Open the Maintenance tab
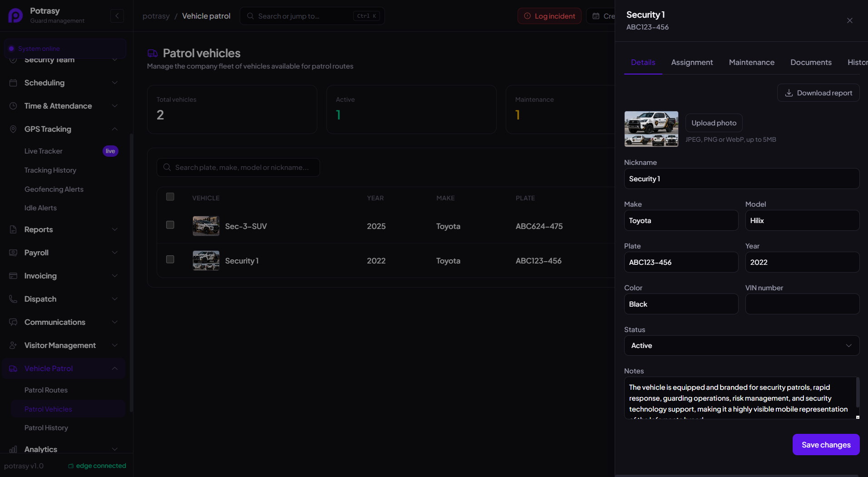The width and height of the screenshot is (868, 477). [751, 63]
